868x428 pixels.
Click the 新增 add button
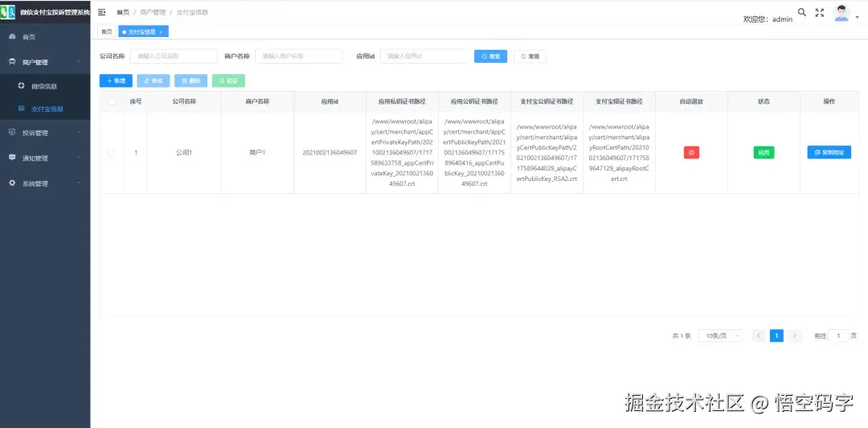click(x=116, y=81)
